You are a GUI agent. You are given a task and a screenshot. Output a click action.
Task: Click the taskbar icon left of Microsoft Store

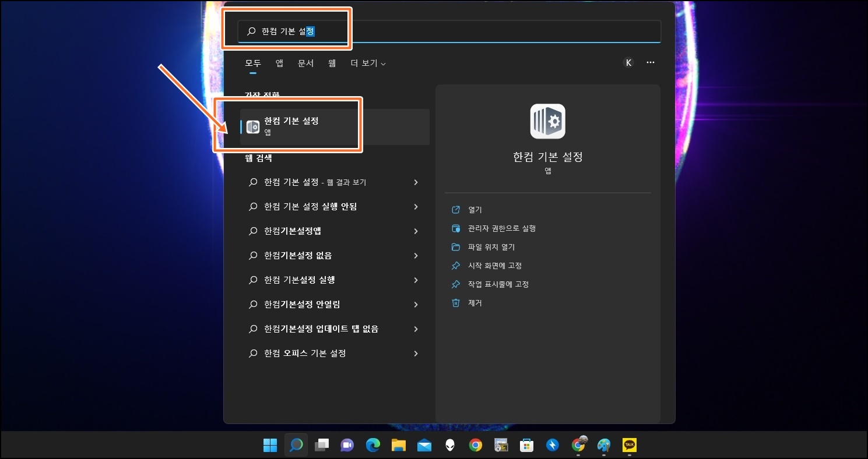coord(501,445)
